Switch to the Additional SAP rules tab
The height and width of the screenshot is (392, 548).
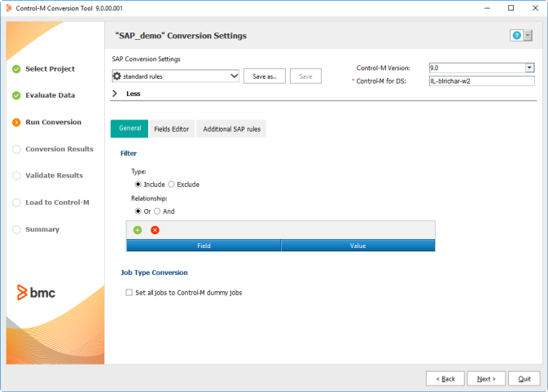[x=231, y=128]
